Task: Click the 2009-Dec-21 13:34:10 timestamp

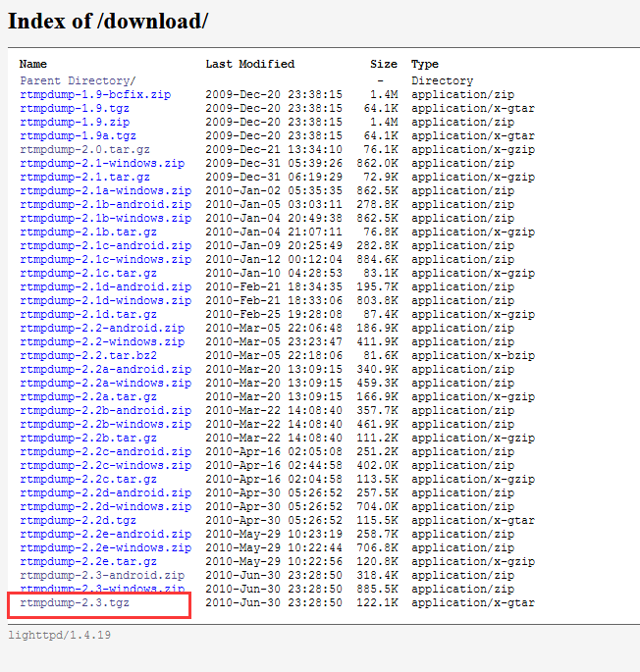Action: (x=274, y=149)
